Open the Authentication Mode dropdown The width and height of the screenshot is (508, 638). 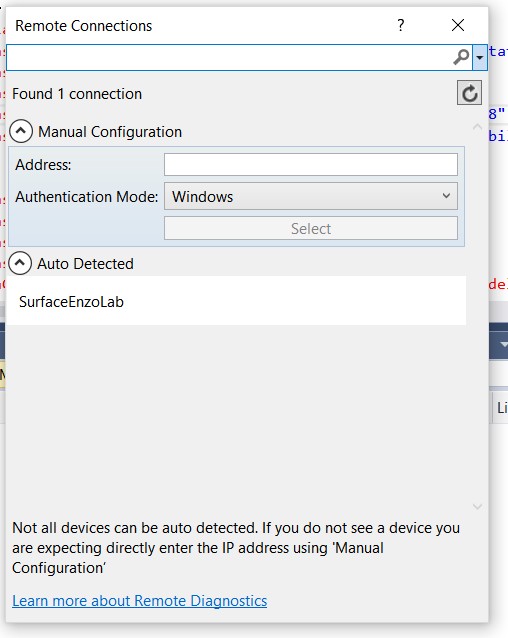pos(311,196)
